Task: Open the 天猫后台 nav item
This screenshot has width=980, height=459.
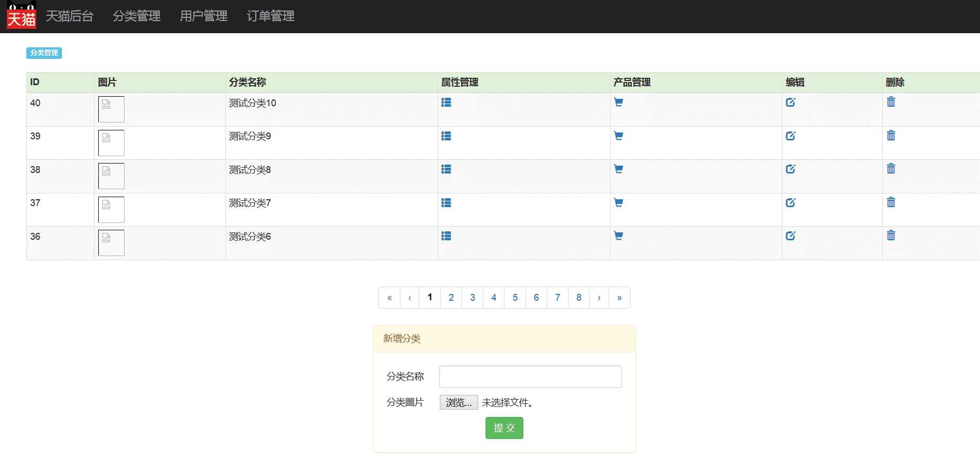Action: pos(69,16)
